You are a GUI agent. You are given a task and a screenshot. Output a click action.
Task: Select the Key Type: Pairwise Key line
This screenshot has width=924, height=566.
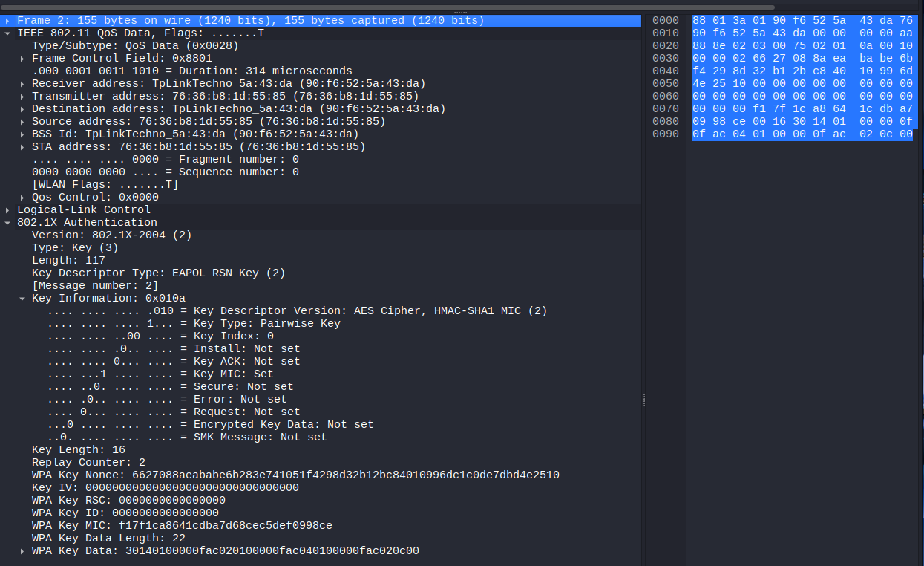pyautogui.click(x=194, y=324)
